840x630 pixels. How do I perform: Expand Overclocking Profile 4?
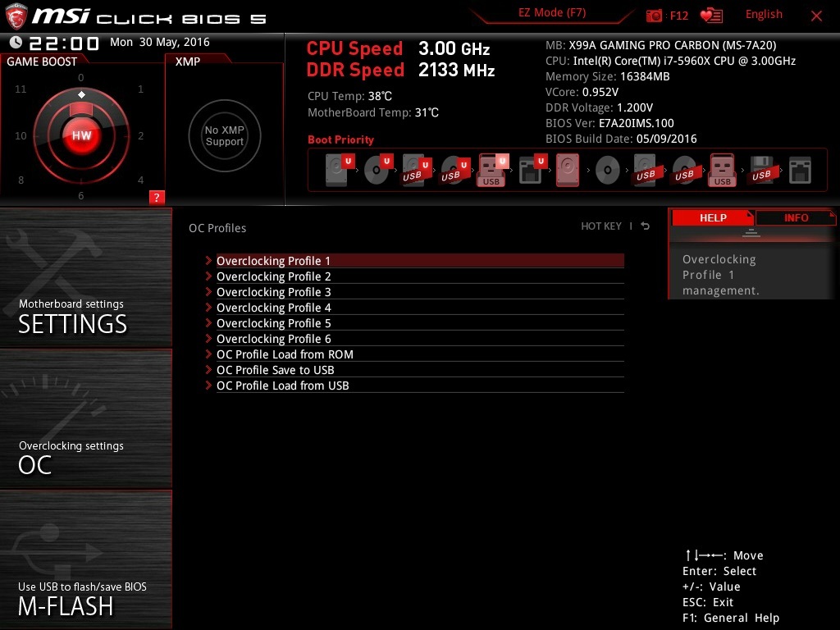pyautogui.click(x=273, y=308)
